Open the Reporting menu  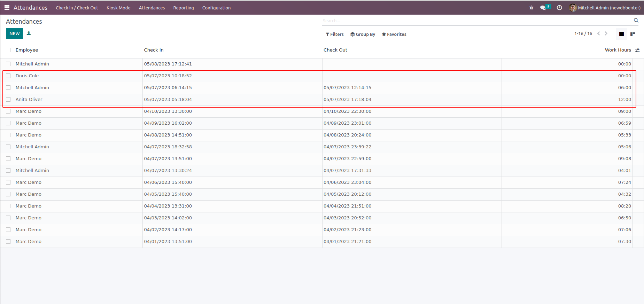184,8
